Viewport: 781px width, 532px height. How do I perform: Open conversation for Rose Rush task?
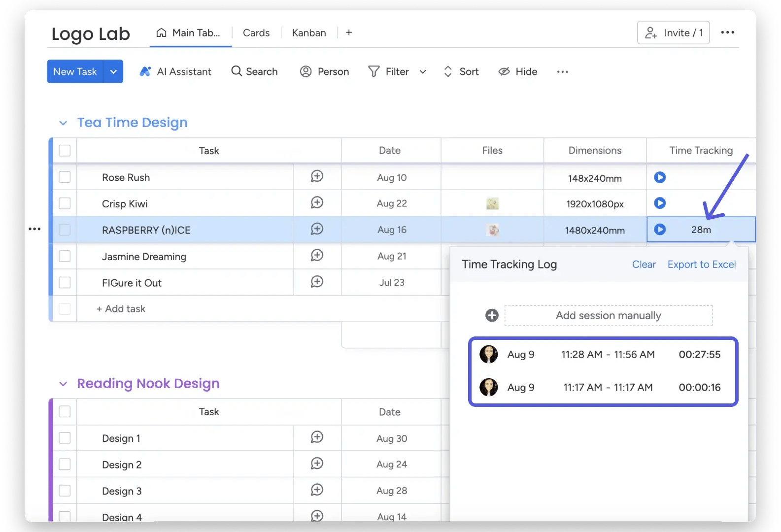point(317,176)
